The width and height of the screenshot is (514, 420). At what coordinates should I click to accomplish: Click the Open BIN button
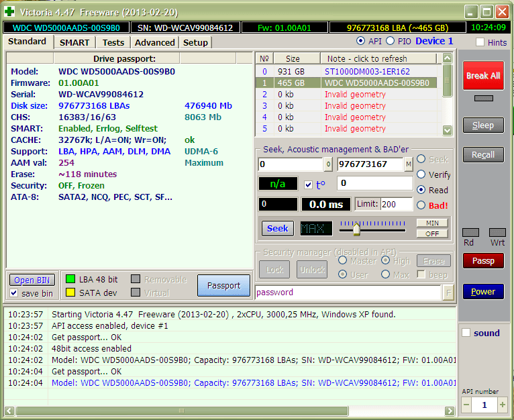(x=32, y=280)
